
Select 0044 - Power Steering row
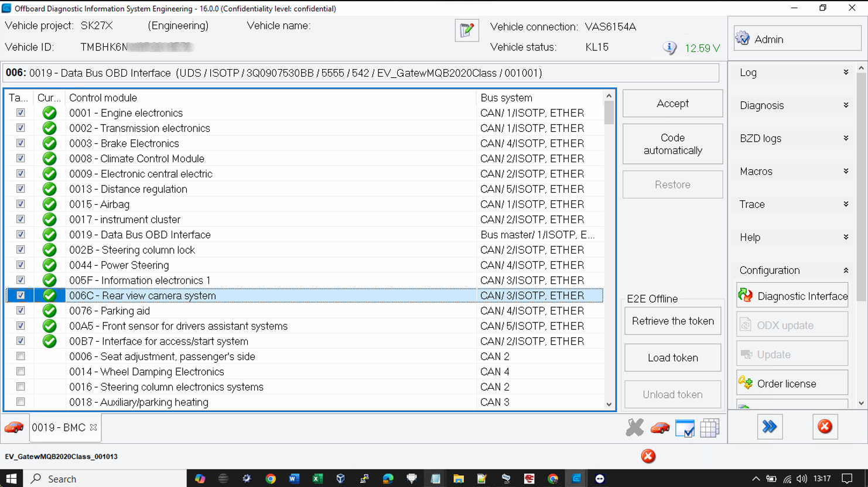[305, 265]
